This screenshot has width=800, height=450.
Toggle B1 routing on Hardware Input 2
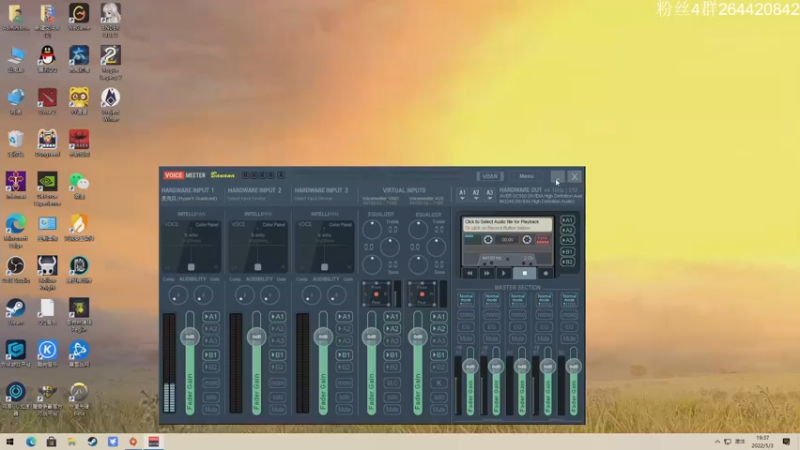coord(278,355)
